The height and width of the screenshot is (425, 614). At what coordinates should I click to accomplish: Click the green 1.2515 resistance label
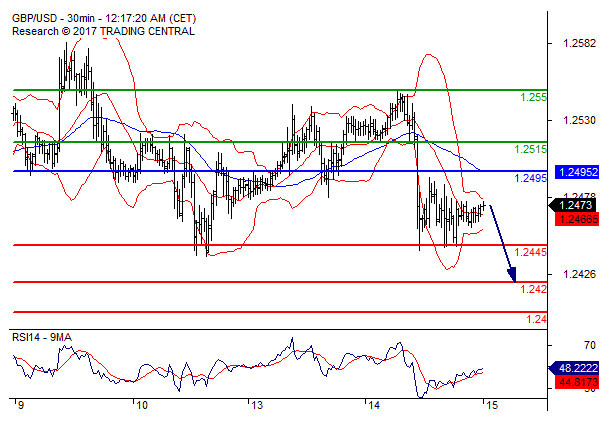(530, 149)
